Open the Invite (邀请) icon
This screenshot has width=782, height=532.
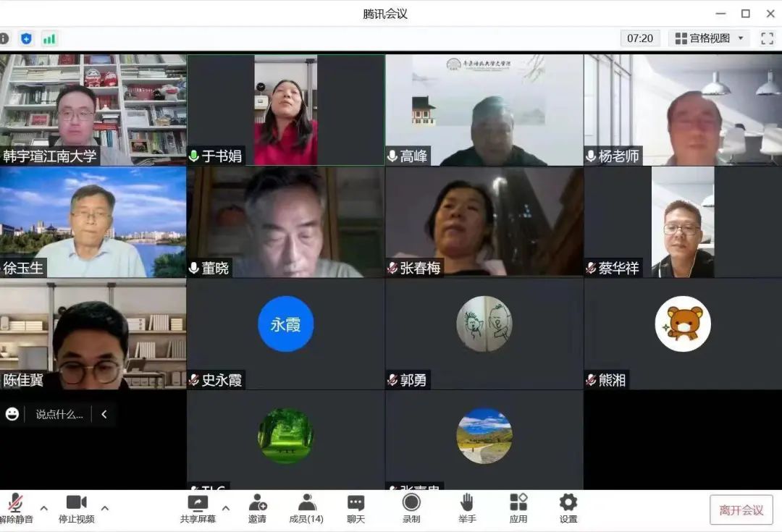257,508
